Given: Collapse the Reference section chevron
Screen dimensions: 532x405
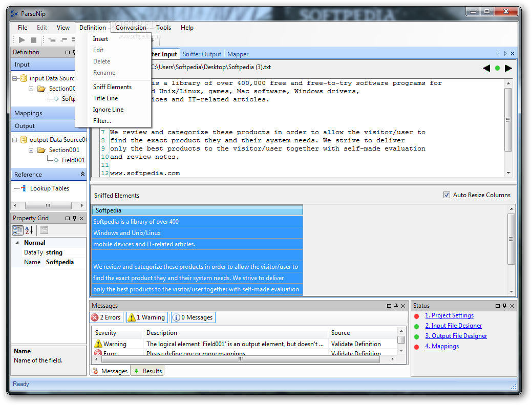Looking at the screenshot, I should 82,174.
